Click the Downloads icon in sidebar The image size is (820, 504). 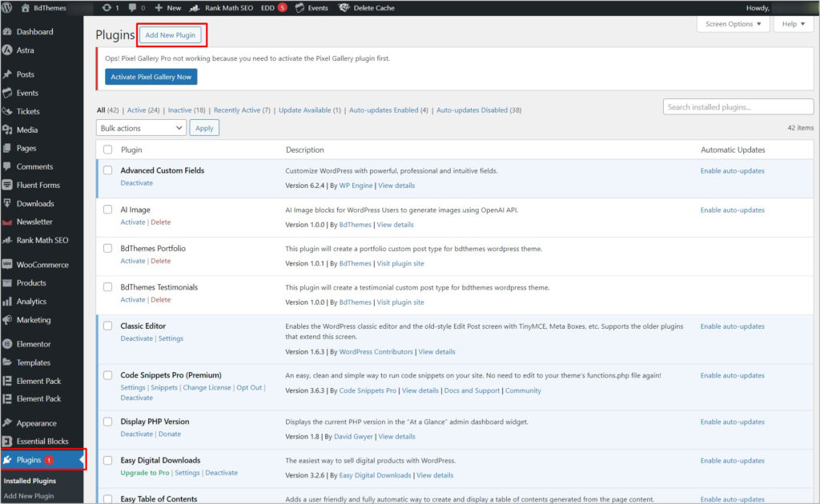coord(7,203)
